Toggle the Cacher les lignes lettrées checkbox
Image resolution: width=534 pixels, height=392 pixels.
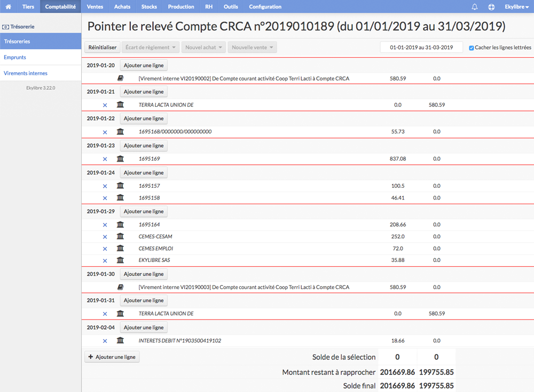click(472, 48)
